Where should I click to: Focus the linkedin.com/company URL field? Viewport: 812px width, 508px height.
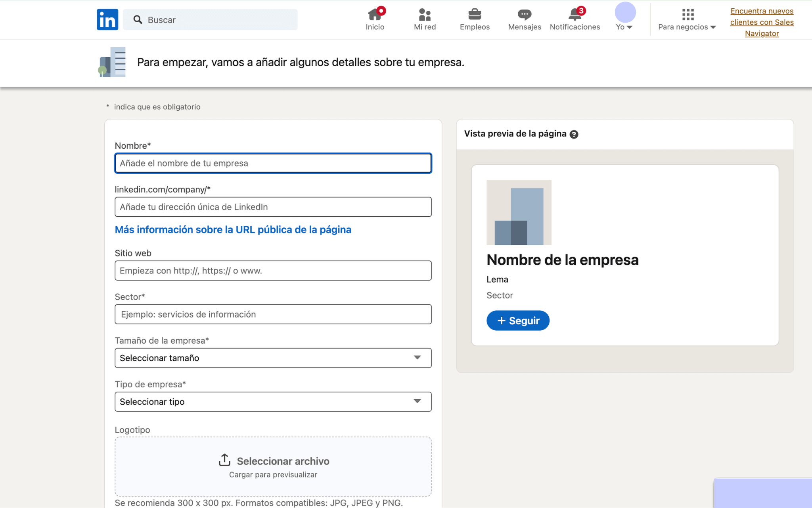tap(273, 207)
